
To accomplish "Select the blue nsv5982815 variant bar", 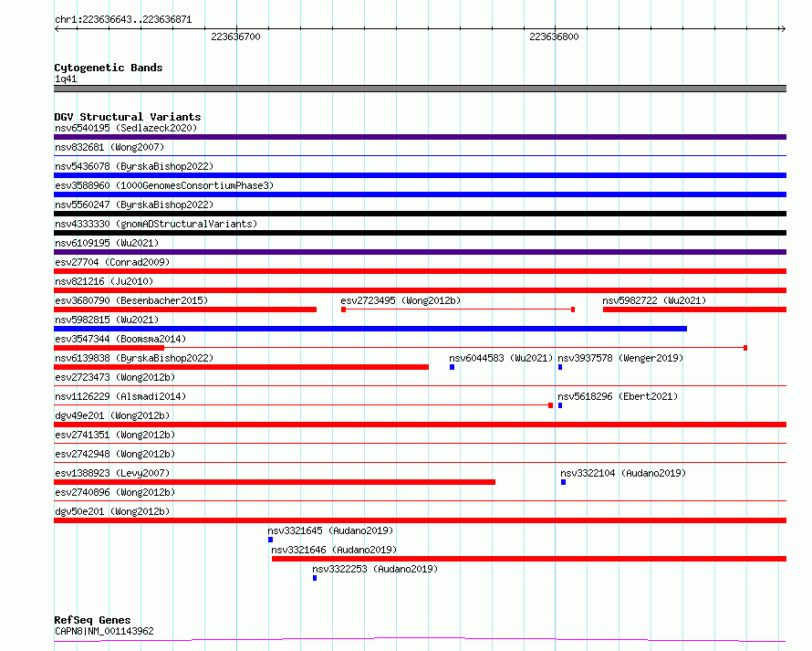I will point(370,329).
